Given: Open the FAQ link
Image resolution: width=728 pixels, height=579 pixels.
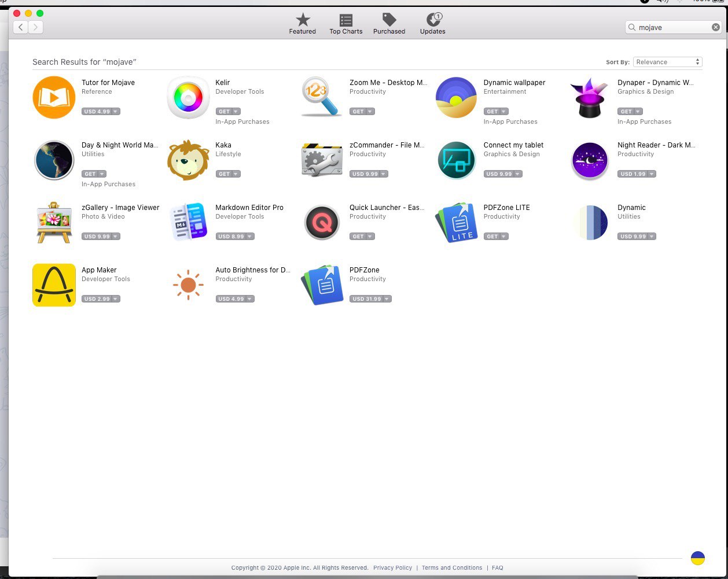Looking at the screenshot, I should [x=498, y=568].
